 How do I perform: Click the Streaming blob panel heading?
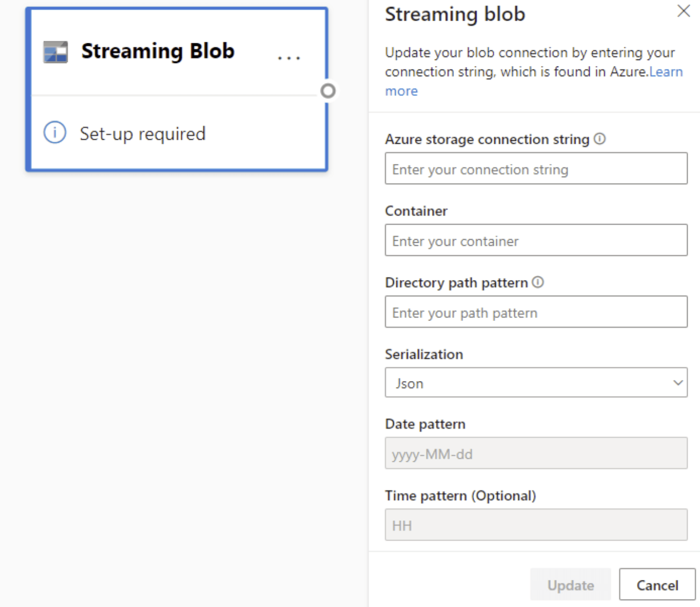tap(455, 14)
